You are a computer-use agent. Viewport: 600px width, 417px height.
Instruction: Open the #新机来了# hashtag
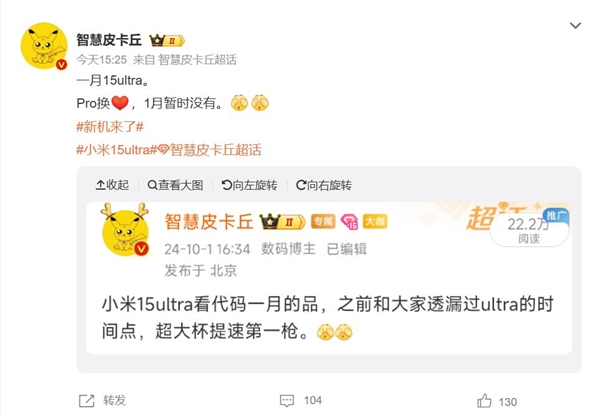[110, 127]
